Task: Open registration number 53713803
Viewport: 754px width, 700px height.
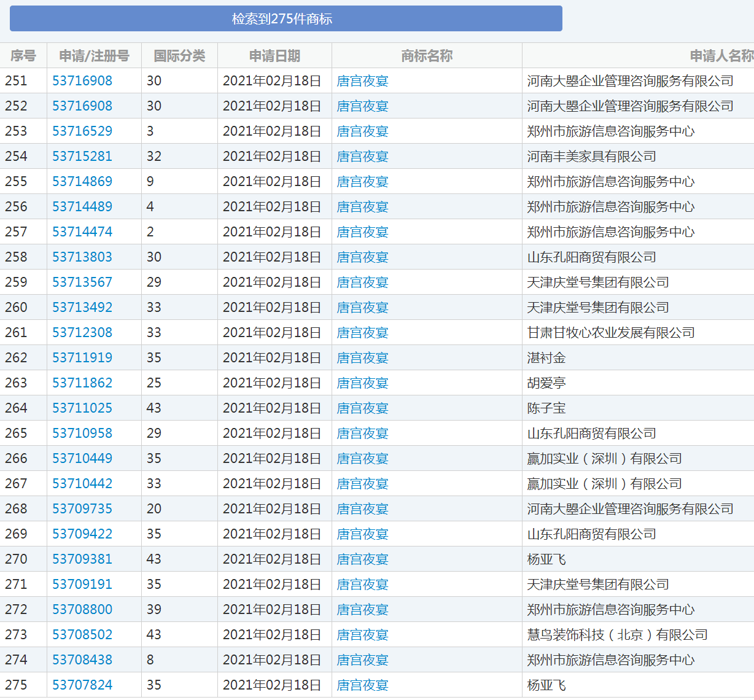Action: (82, 257)
